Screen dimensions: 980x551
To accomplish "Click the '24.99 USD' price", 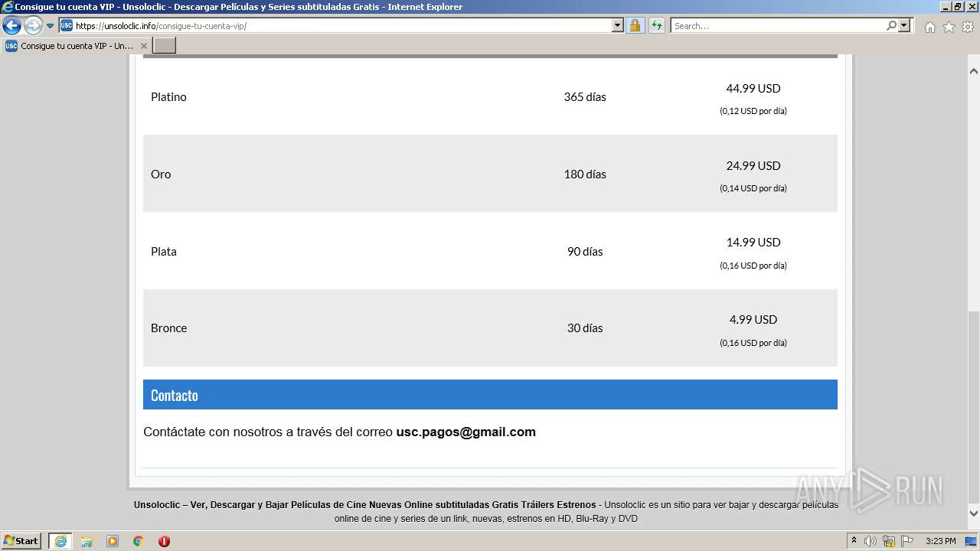I will (753, 165).
